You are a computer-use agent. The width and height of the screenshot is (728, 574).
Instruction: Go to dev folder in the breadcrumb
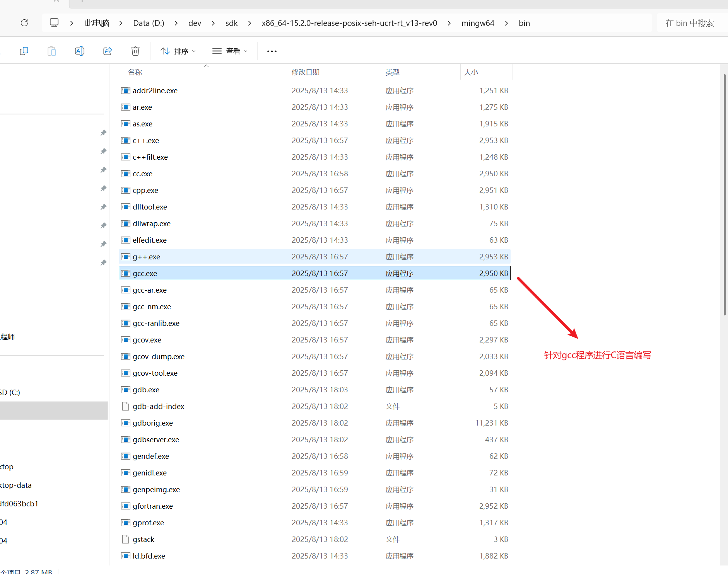pos(195,23)
